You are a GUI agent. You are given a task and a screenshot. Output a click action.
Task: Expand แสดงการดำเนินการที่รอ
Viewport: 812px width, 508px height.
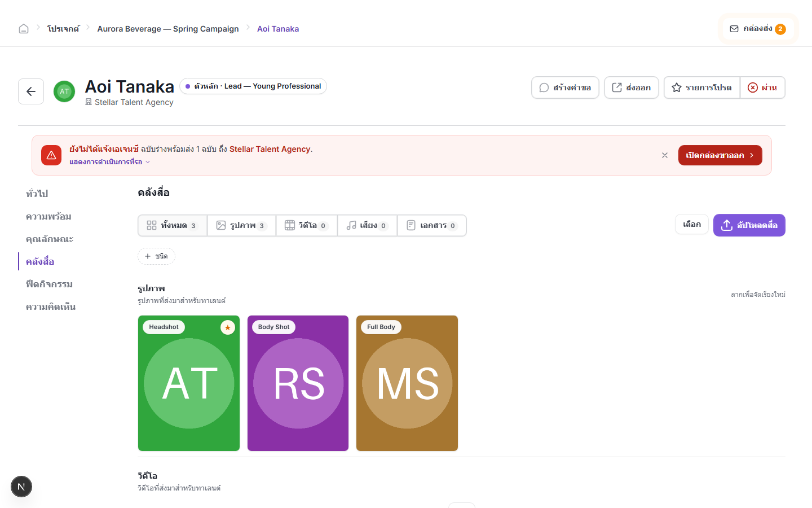(110, 162)
